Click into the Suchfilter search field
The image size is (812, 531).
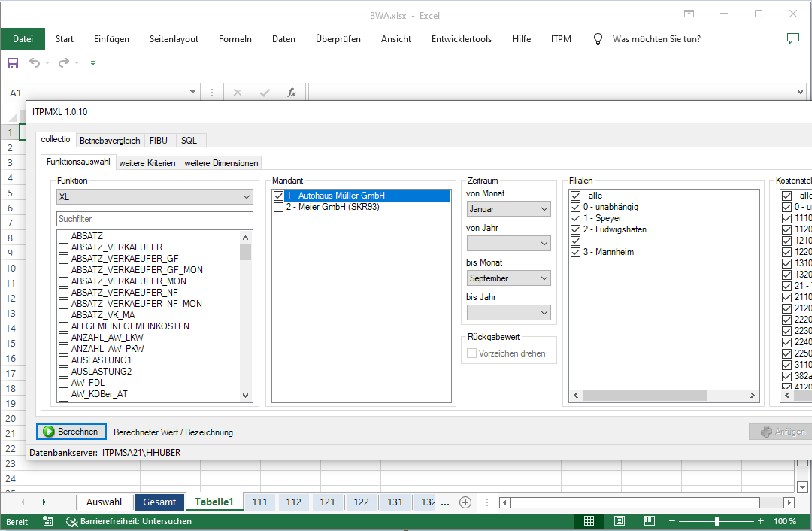pyautogui.click(x=155, y=219)
